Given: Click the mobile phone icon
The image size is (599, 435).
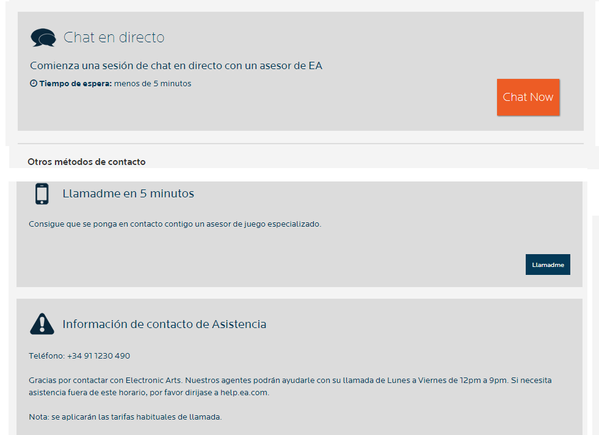Looking at the screenshot, I should 42,194.
